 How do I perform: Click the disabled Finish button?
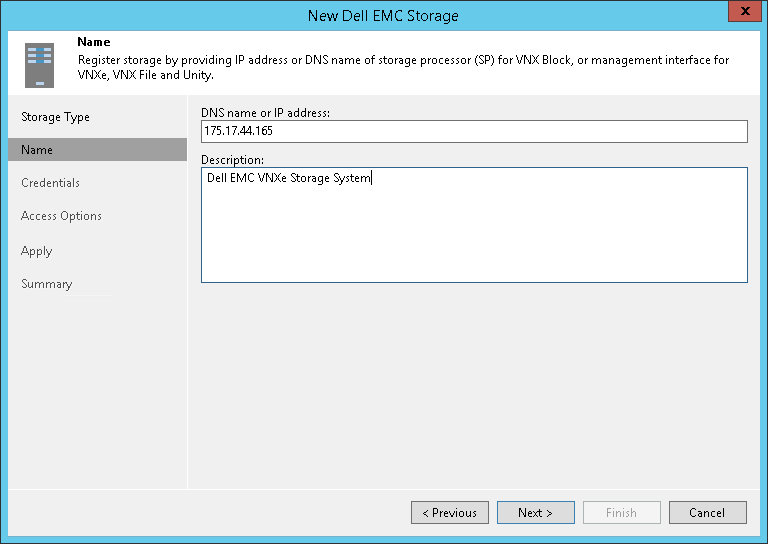[x=621, y=513]
